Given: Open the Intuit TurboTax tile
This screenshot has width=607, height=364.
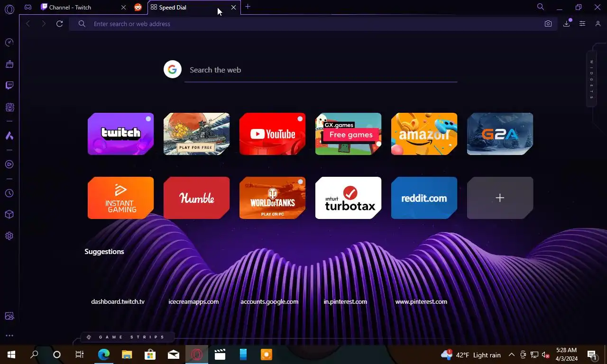Looking at the screenshot, I should (x=349, y=198).
